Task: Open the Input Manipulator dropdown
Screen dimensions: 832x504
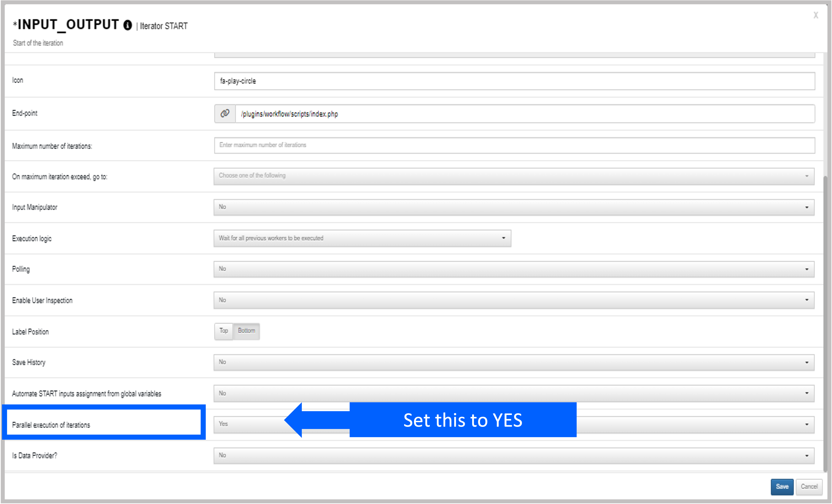Action: [514, 207]
